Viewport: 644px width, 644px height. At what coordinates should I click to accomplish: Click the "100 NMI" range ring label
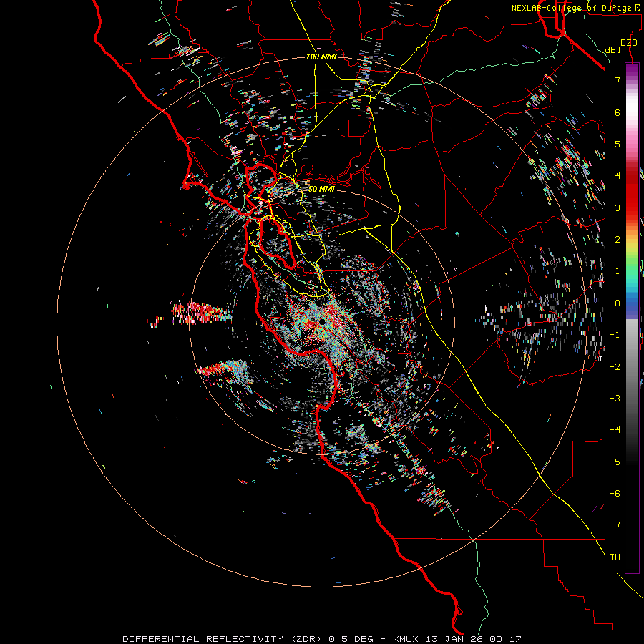coord(321,57)
